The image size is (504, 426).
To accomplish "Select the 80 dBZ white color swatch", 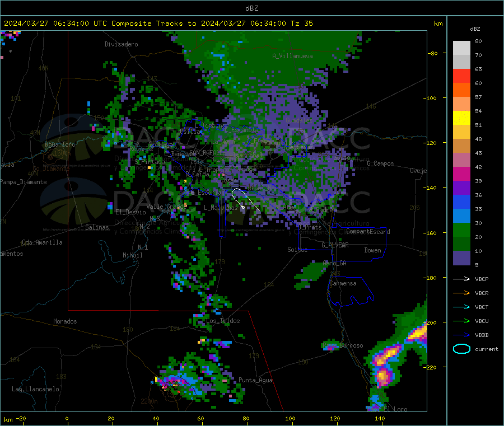I will 461,48.
